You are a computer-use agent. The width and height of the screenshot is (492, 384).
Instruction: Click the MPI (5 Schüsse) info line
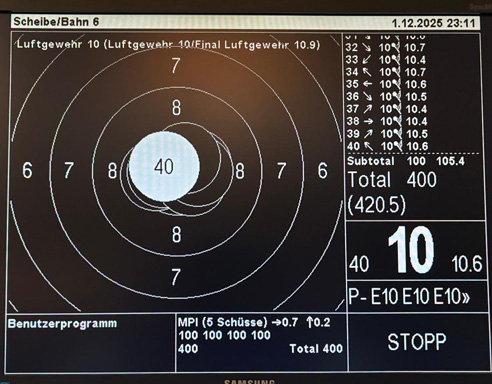[x=254, y=322]
